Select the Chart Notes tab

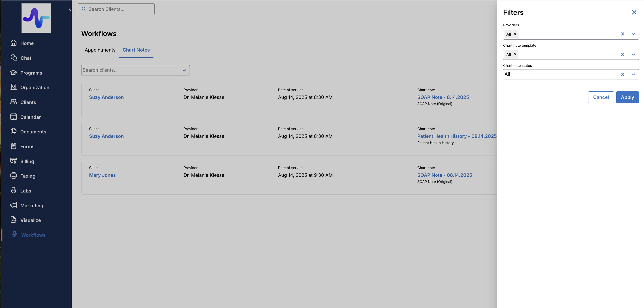coord(136,50)
